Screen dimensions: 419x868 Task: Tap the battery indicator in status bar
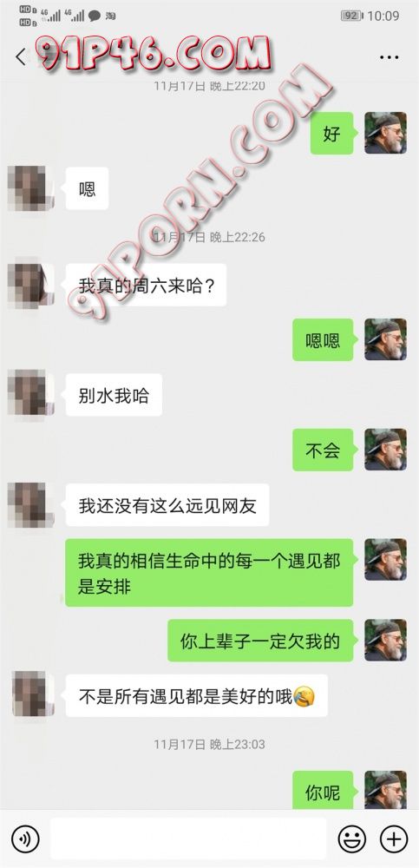click(x=351, y=16)
